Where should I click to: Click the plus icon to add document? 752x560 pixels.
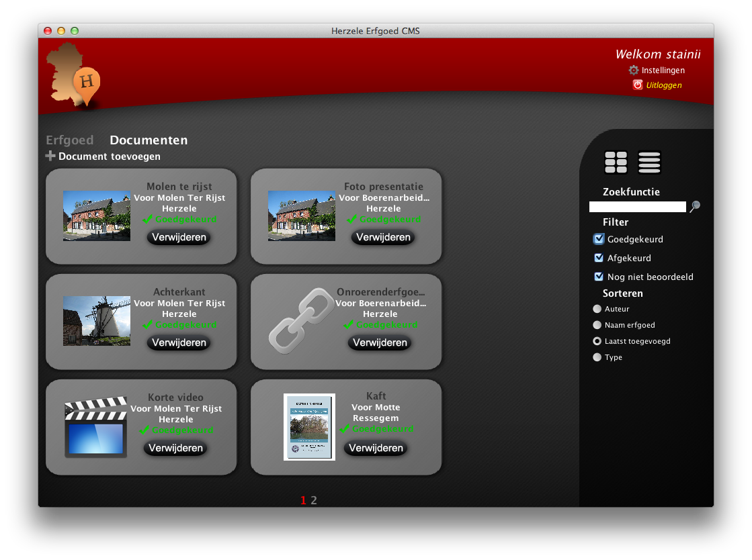click(x=50, y=156)
